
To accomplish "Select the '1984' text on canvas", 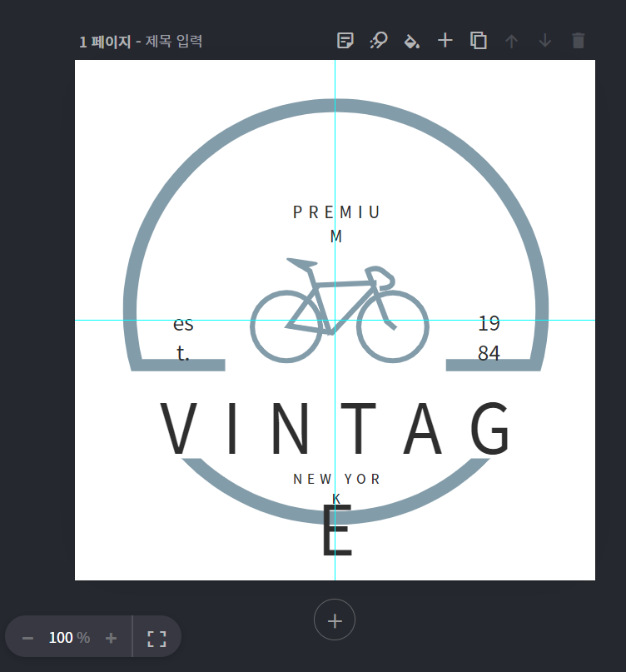I will pos(489,338).
